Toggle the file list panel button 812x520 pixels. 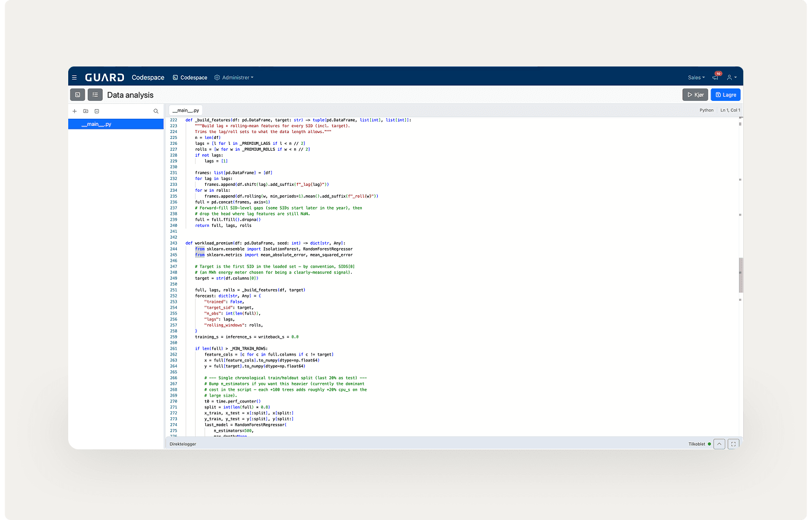coord(95,95)
